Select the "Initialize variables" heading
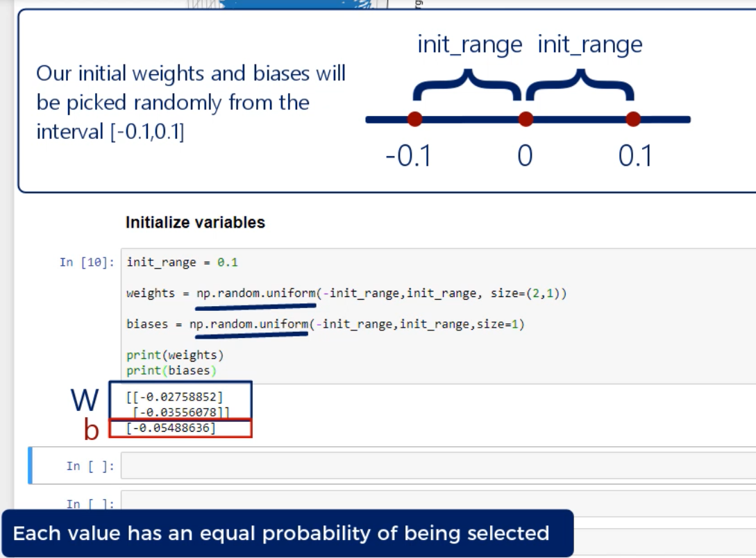This screenshot has width=756, height=558. coord(195,223)
